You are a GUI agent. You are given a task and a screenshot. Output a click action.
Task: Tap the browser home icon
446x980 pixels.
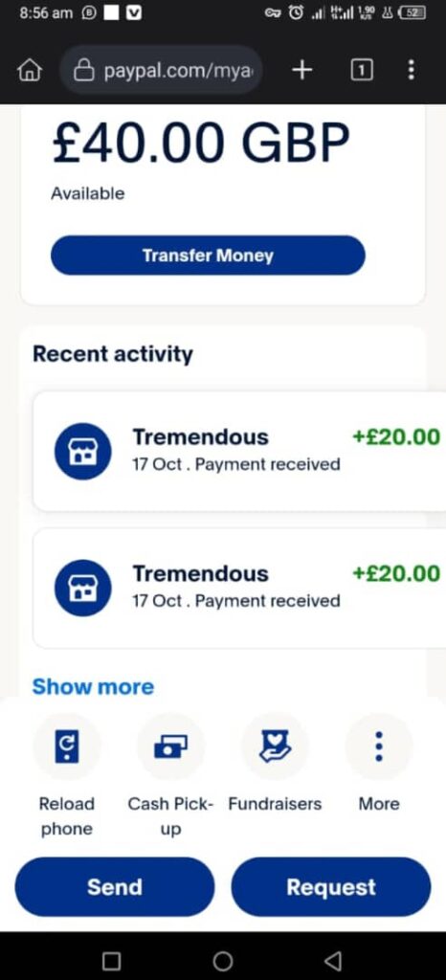point(29,71)
